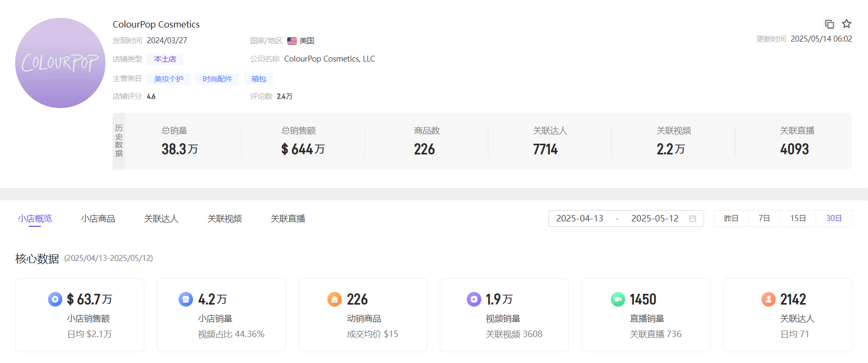
Task: Click the US flag icon next to 美国
Action: [292, 41]
